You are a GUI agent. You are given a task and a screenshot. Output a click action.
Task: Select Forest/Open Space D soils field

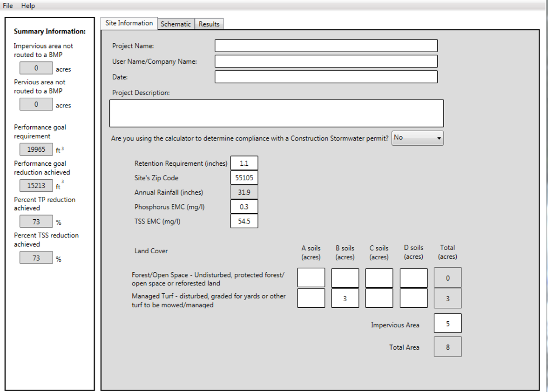[x=413, y=278]
